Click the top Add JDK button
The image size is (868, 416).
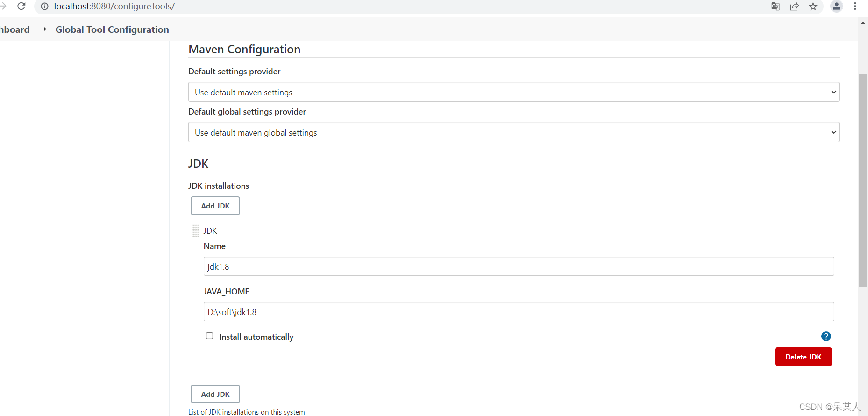tap(215, 206)
